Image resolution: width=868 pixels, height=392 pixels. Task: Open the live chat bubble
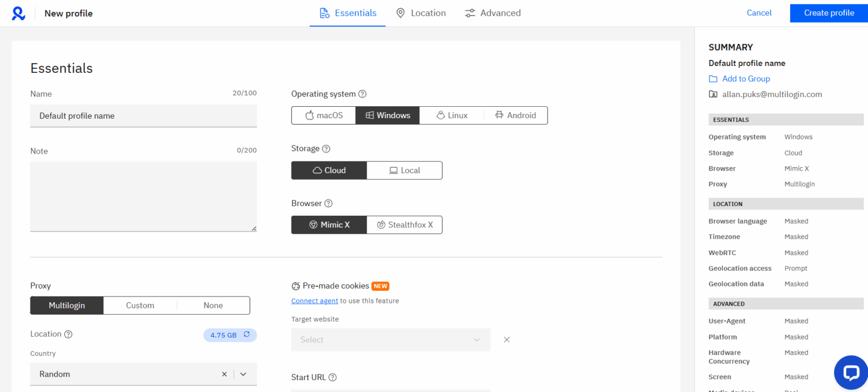[x=851, y=372]
